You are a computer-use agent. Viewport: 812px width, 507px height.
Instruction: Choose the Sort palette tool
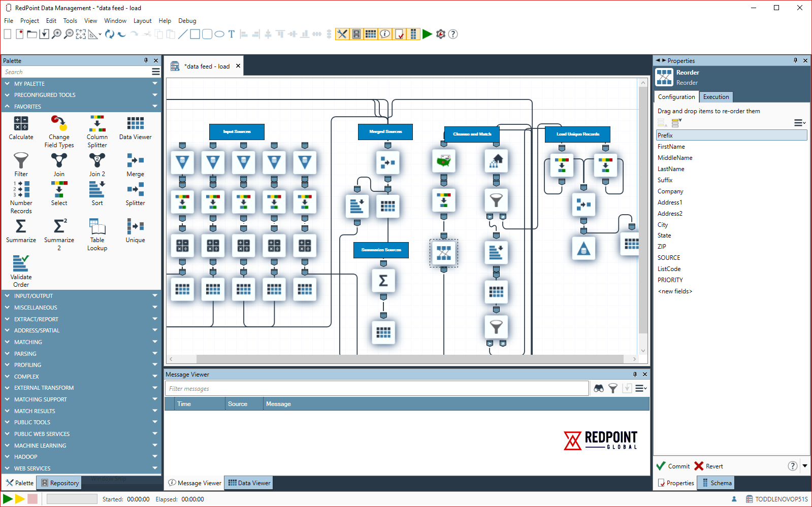tap(97, 194)
